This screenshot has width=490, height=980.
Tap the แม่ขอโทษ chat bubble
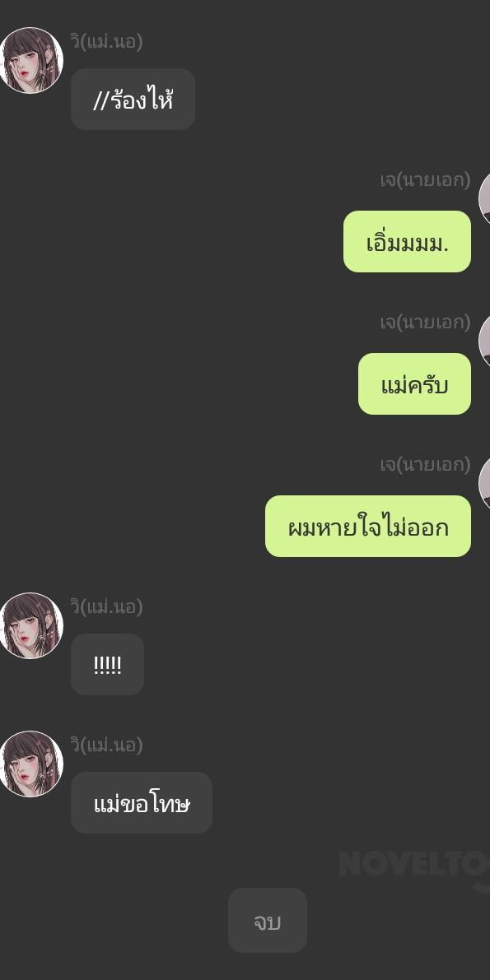click(x=142, y=802)
